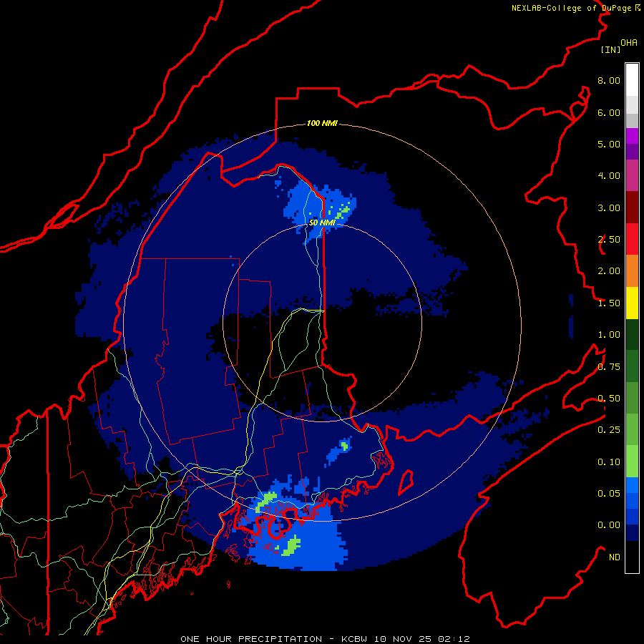The image size is (644, 644).
Task: Select the 0.10 legend value
Action: (x=609, y=462)
